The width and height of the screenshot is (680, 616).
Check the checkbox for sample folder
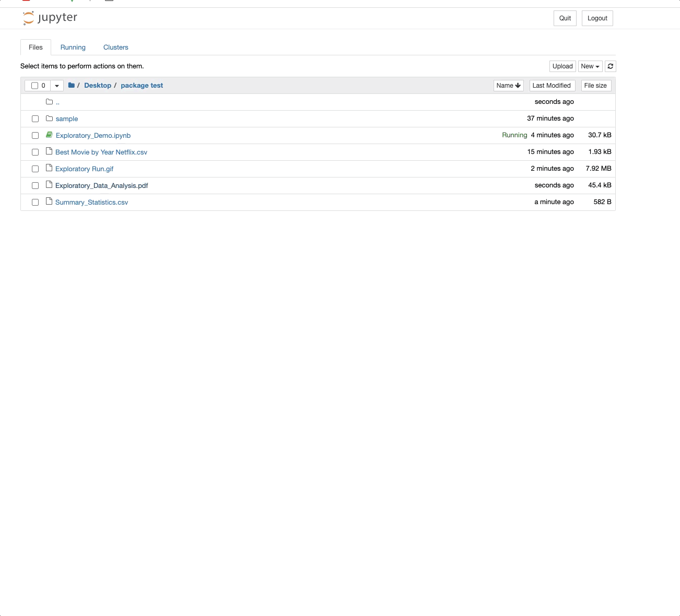(35, 119)
